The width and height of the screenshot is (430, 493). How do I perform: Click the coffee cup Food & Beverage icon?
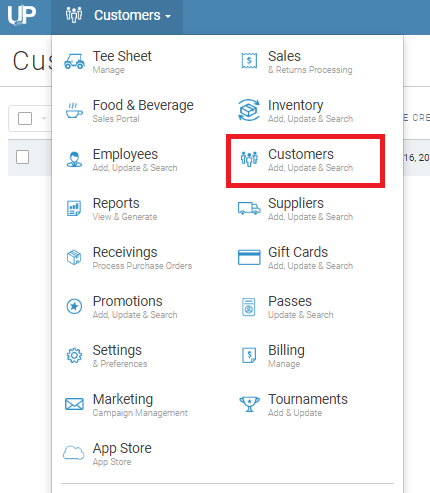(x=74, y=110)
